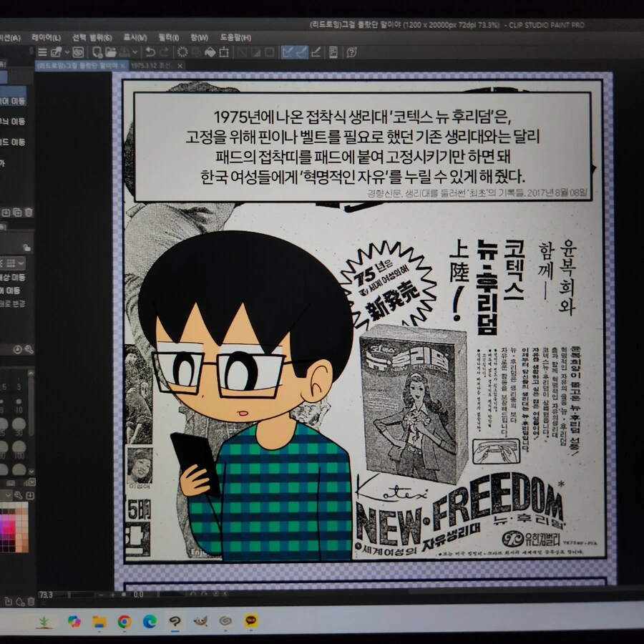Click the Scale/Rotate transform toolbar icon
Screen dimensions: 644x644
coord(224,52)
